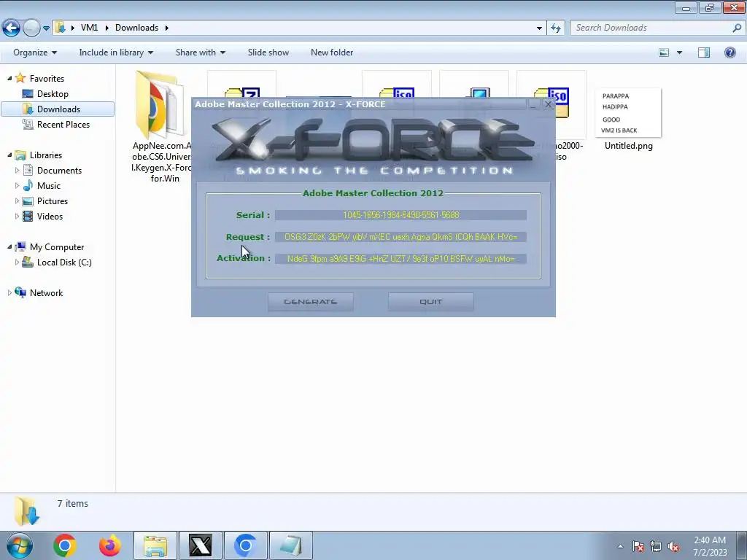
Task: Refresh the Downloads folder view
Action: (555, 28)
